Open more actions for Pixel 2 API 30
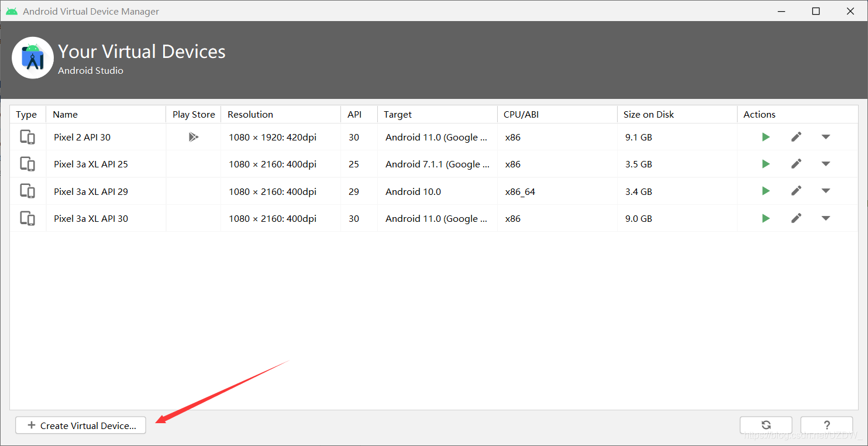The height and width of the screenshot is (446, 868). click(x=826, y=137)
